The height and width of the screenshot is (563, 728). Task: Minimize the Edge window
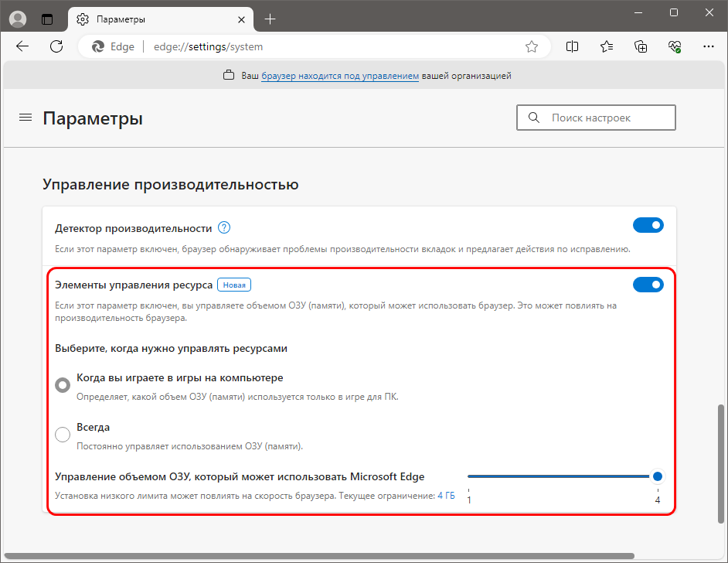coord(638,13)
